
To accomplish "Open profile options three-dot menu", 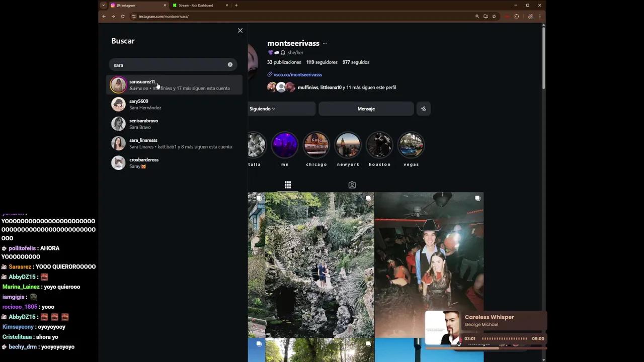I will coord(325,44).
